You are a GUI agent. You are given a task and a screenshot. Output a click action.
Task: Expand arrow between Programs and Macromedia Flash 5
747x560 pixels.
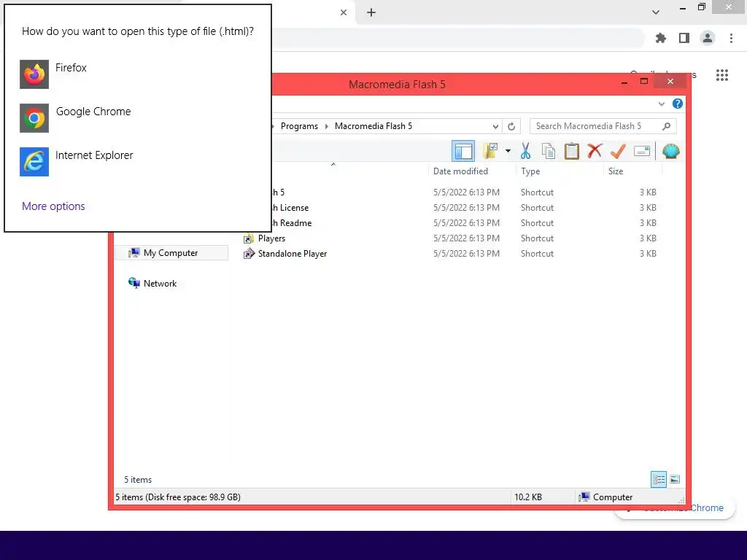coord(326,126)
